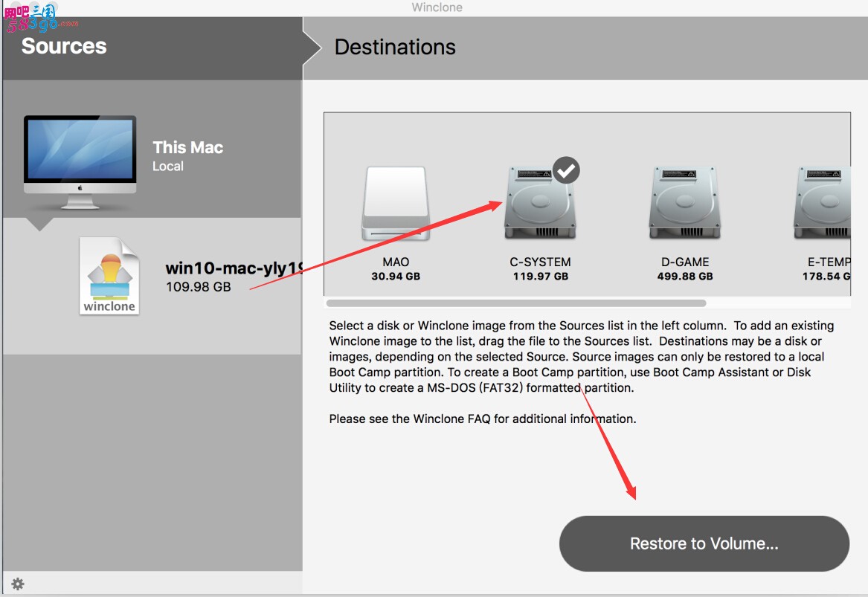Open the gear settings menu
Screen dimensions: 868x597
point(18,584)
